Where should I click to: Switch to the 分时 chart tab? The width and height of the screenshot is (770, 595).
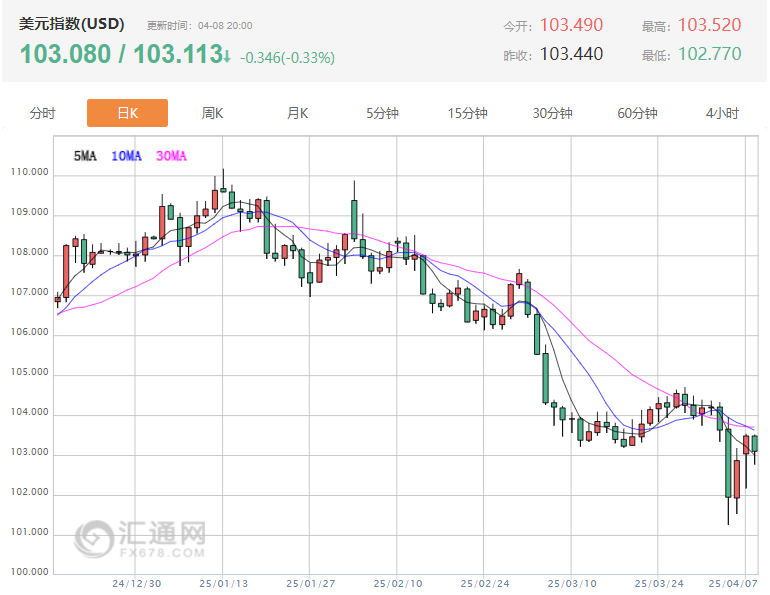tap(43, 113)
